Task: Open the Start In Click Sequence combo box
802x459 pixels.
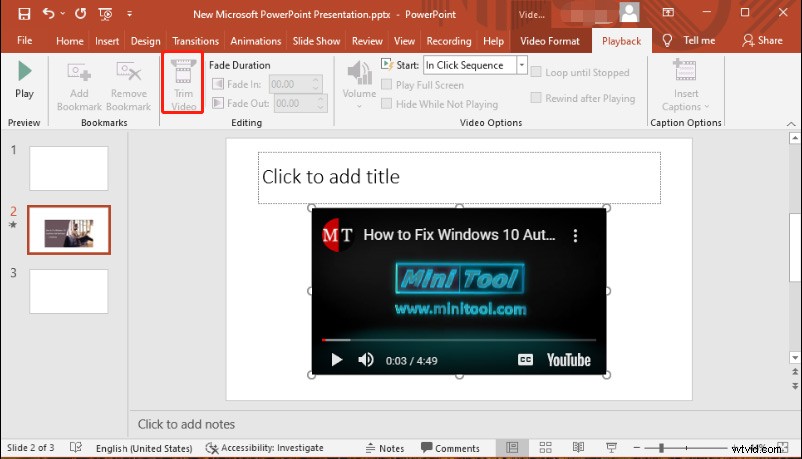Action: point(475,65)
